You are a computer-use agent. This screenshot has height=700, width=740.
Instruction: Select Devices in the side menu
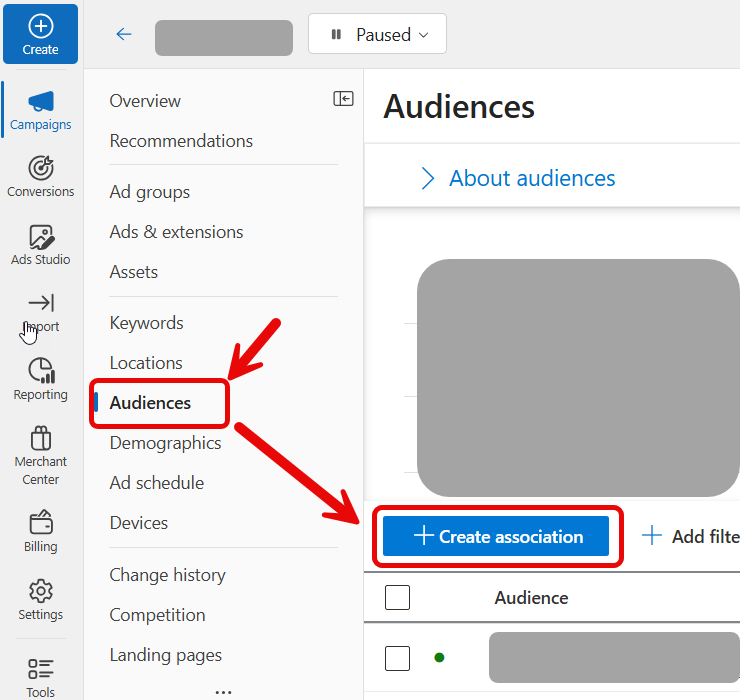[139, 523]
